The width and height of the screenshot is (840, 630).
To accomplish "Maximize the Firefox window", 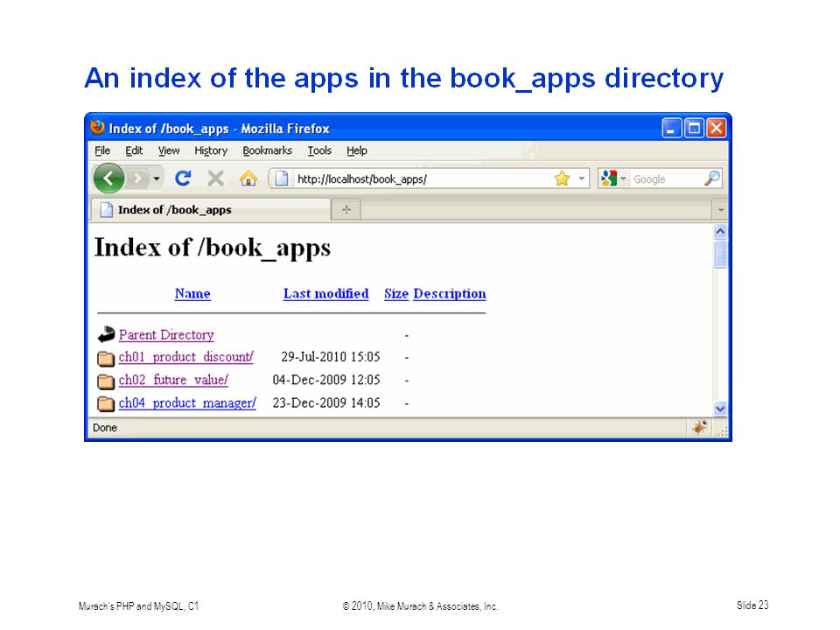I will pyautogui.click(x=694, y=128).
